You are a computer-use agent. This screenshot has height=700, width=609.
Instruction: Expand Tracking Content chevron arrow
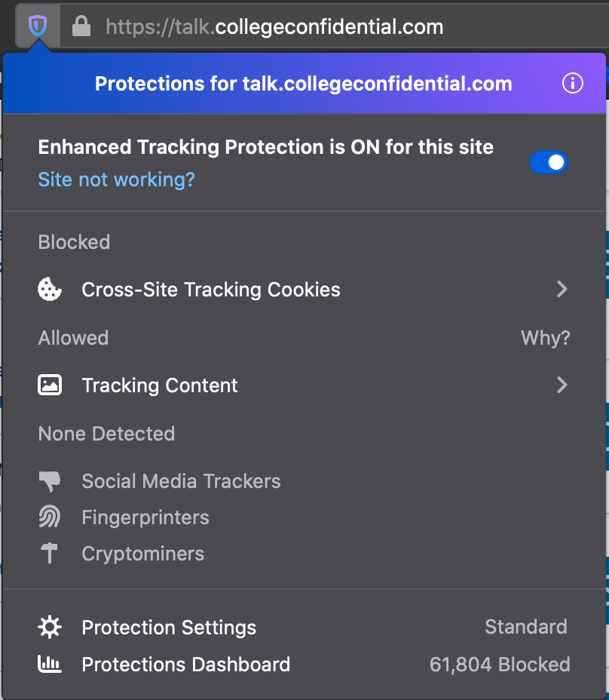[x=562, y=385]
